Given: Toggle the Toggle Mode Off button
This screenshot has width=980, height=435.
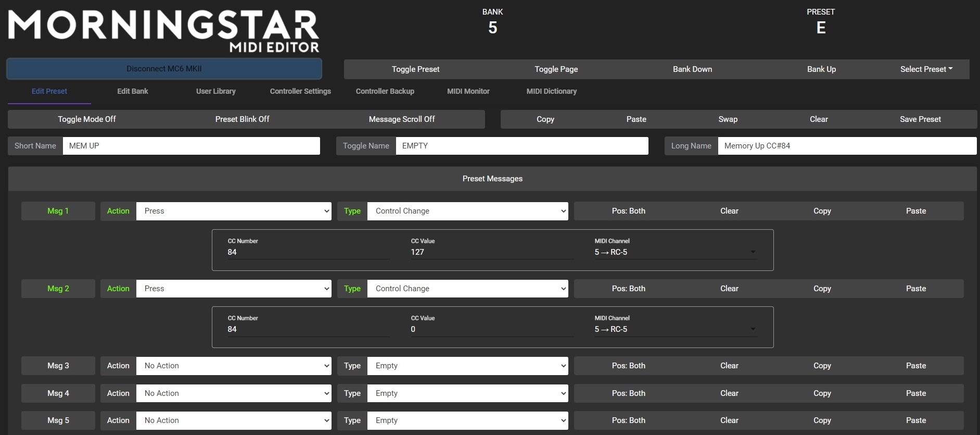Looking at the screenshot, I should coord(87,119).
